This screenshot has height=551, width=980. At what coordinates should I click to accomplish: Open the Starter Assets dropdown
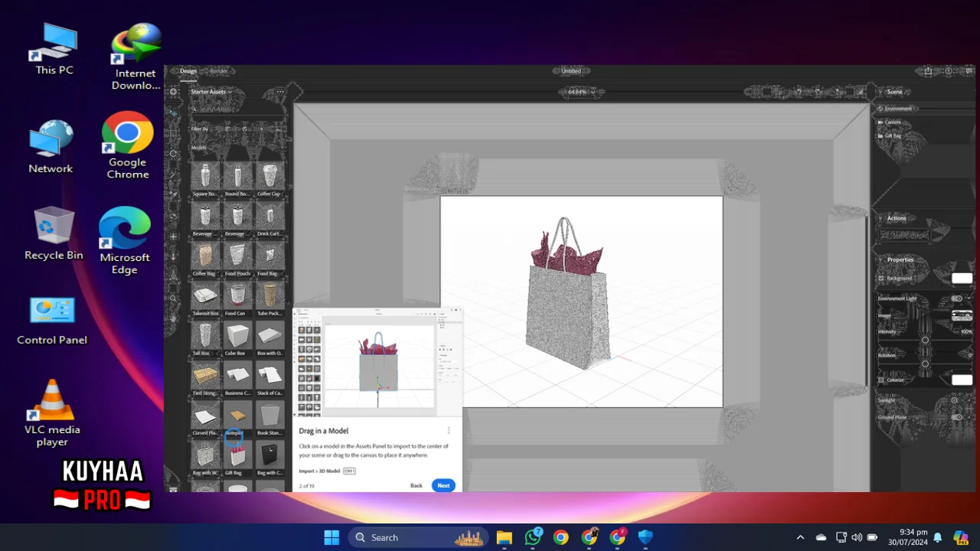211,92
